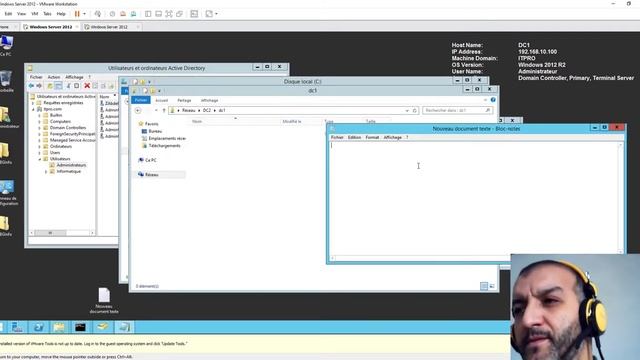Click inside the Bloc-notes text area

point(473,199)
